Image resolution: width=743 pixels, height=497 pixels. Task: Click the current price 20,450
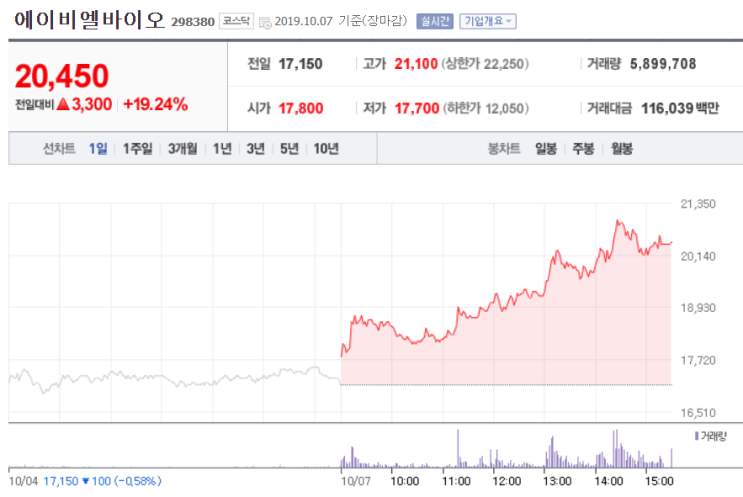point(62,76)
